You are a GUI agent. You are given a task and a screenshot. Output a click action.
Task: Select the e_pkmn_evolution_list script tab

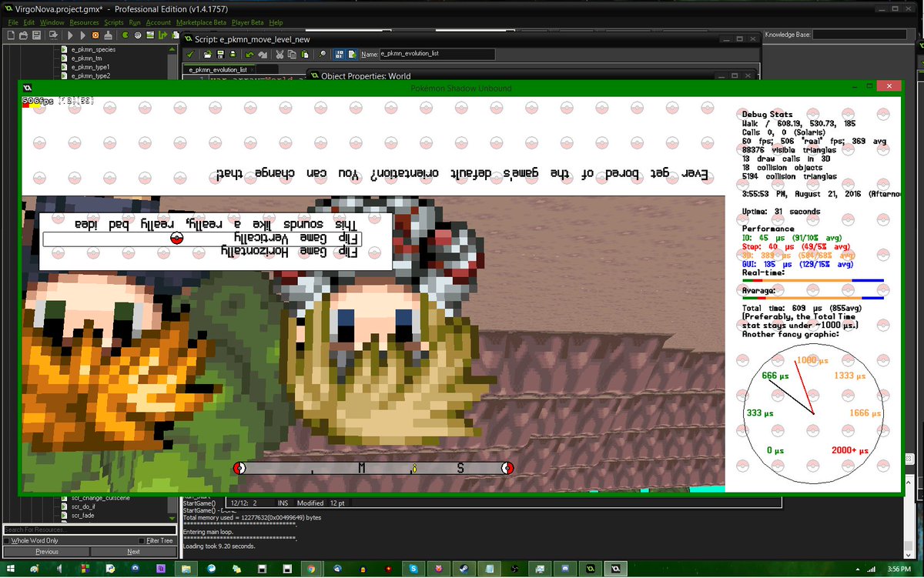[x=218, y=70]
